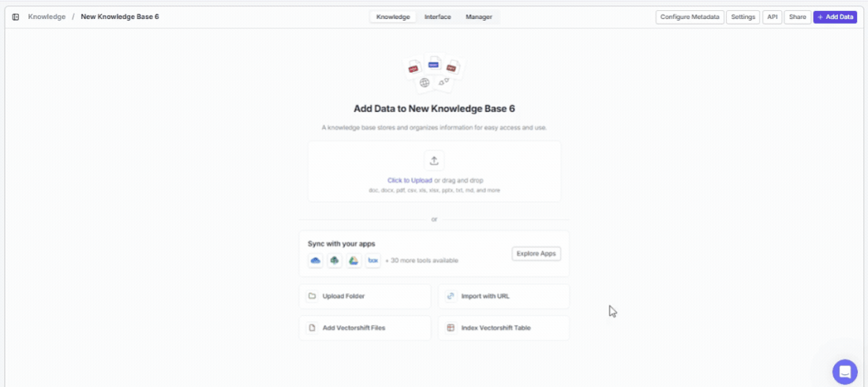Click the upload arrow icon
Viewport: 868px width, 387px height.
click(x=434, y=161)
